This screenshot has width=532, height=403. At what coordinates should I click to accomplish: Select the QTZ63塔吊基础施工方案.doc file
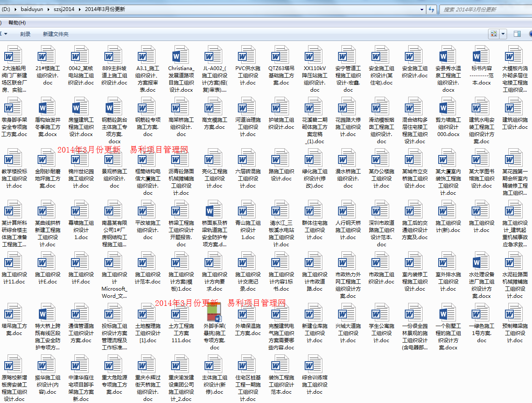(x=281, y=56)
